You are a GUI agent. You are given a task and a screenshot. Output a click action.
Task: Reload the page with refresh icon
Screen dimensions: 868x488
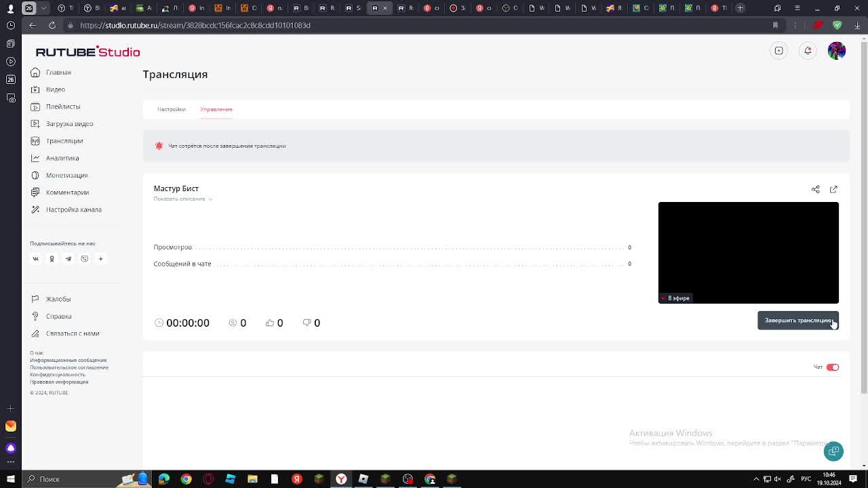(x=52, y=25)
